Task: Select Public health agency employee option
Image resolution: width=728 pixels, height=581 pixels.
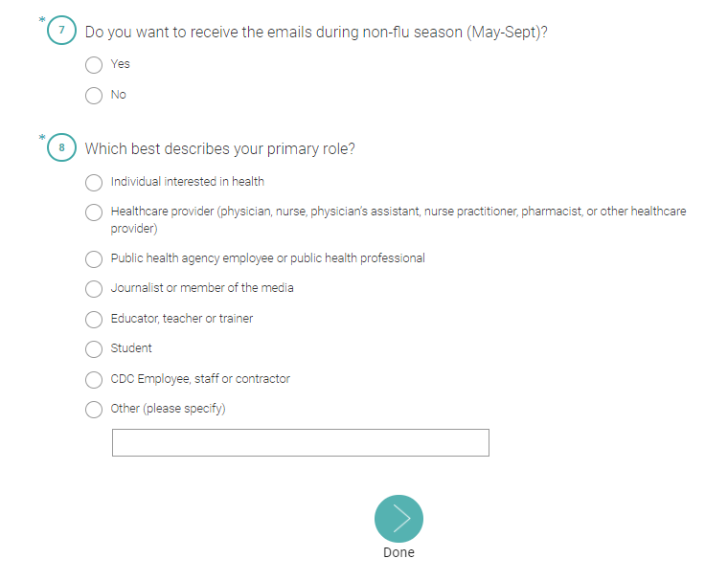Action: [x=94, y=258]
